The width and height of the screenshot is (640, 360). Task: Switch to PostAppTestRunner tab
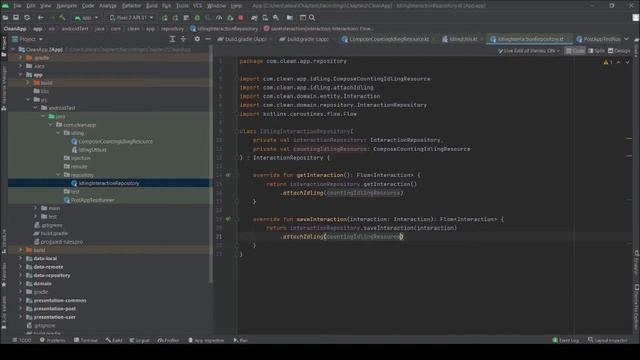pos(598,39)
